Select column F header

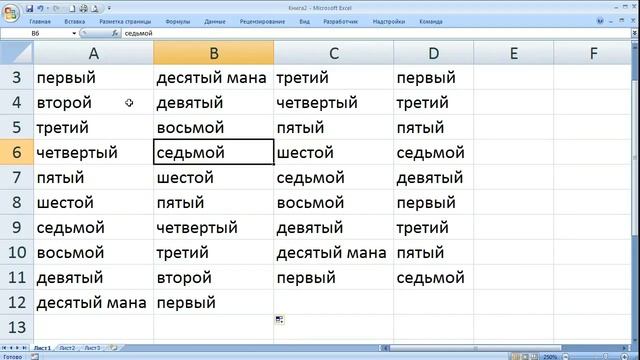point(593,53)
